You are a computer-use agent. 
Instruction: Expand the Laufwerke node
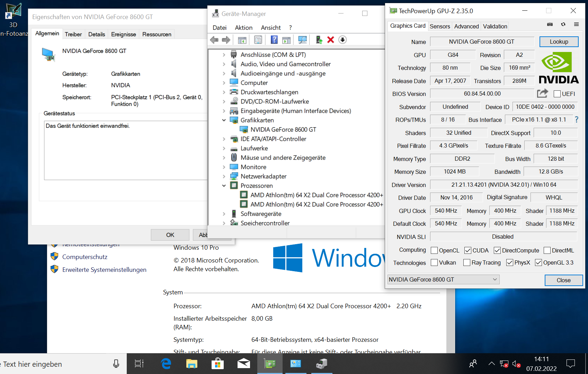224,148
